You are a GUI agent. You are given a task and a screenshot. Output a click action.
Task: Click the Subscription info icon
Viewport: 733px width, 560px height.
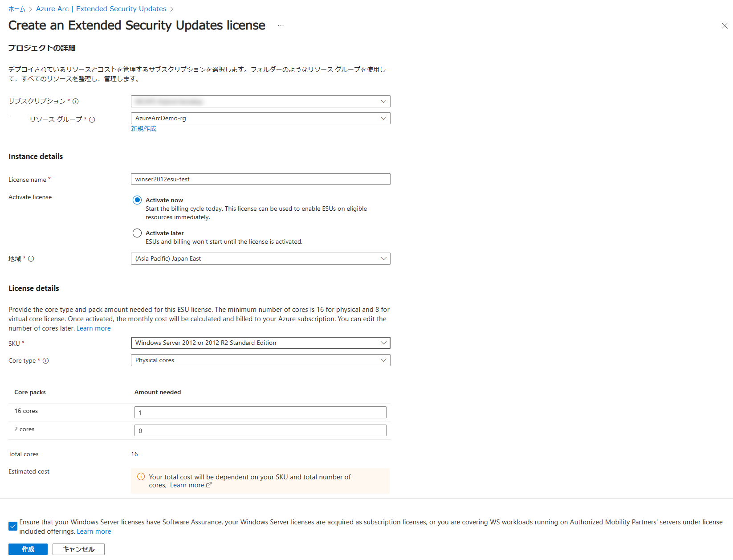pyautogui.click(x=76, y=101)
